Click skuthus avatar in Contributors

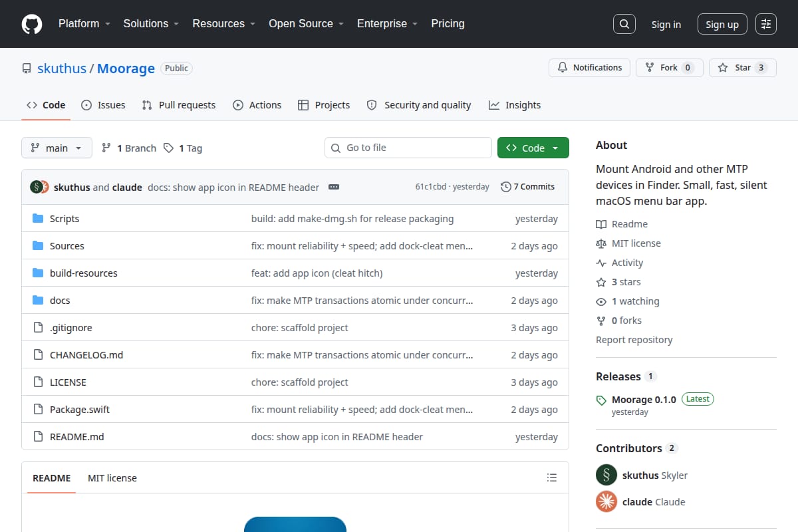(x=606, y=475)
